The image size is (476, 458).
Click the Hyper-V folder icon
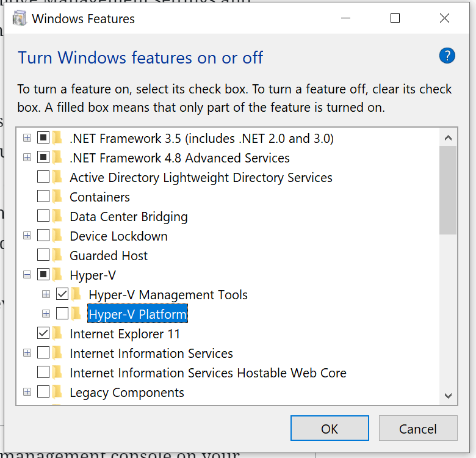pos(57,275)
